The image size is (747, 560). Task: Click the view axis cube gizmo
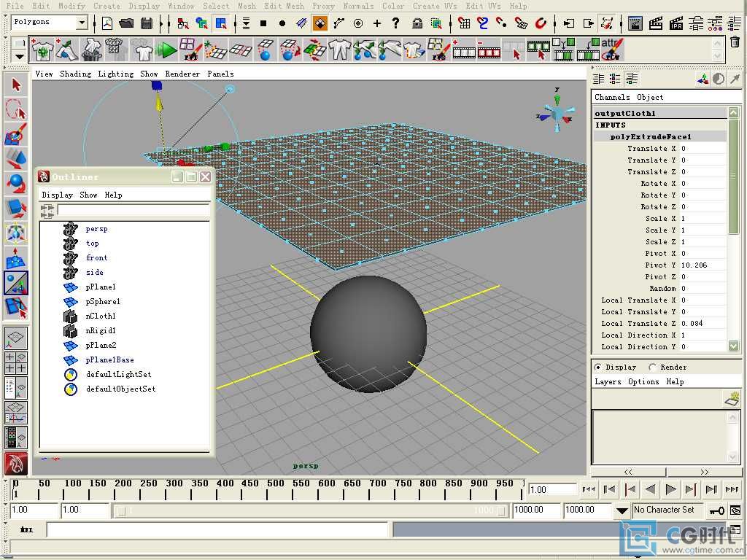click(557, 113)
